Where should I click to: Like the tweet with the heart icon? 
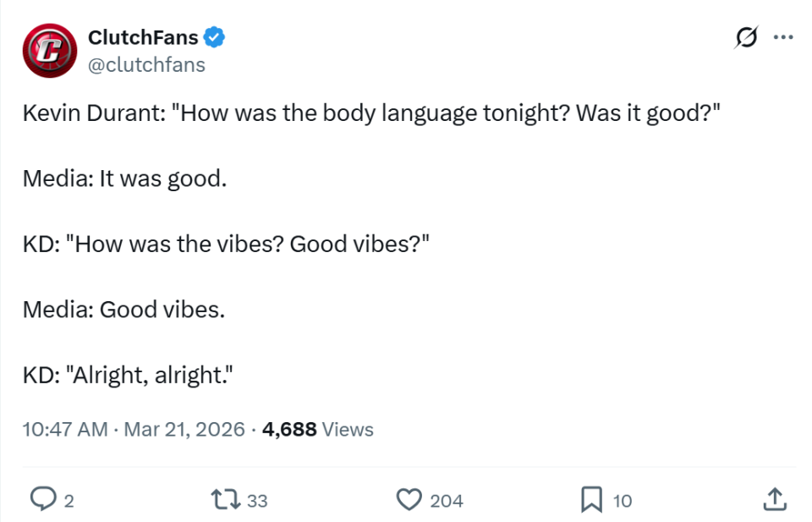409,500
